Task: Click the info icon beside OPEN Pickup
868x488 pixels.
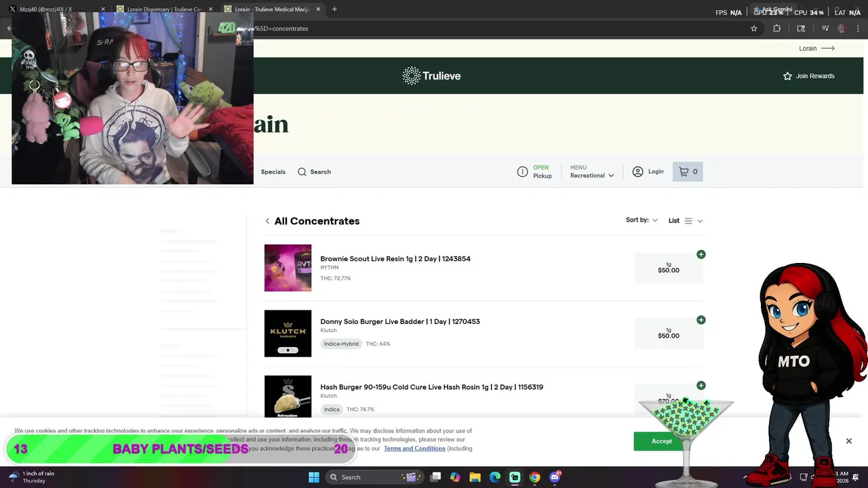Action: tap(522, 171)
